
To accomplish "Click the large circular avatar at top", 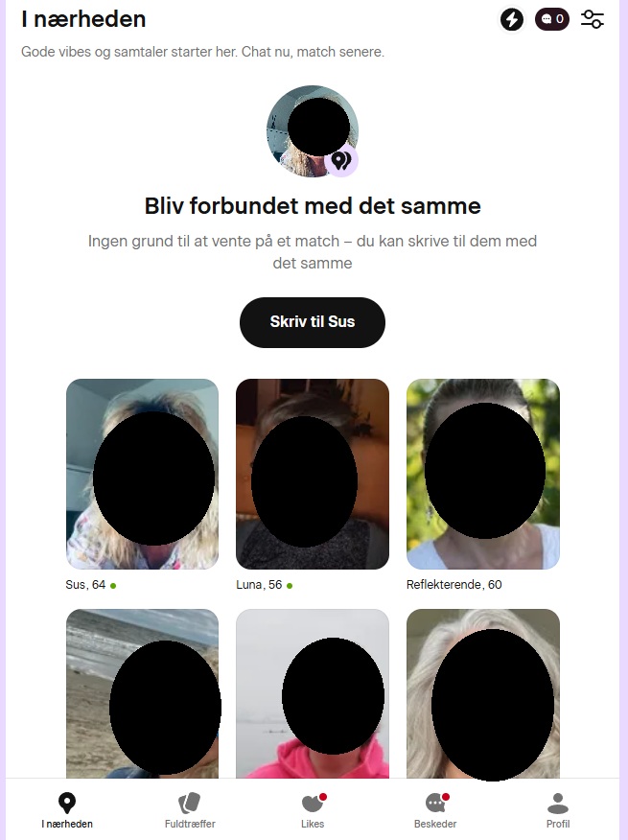I will [313, 131].
